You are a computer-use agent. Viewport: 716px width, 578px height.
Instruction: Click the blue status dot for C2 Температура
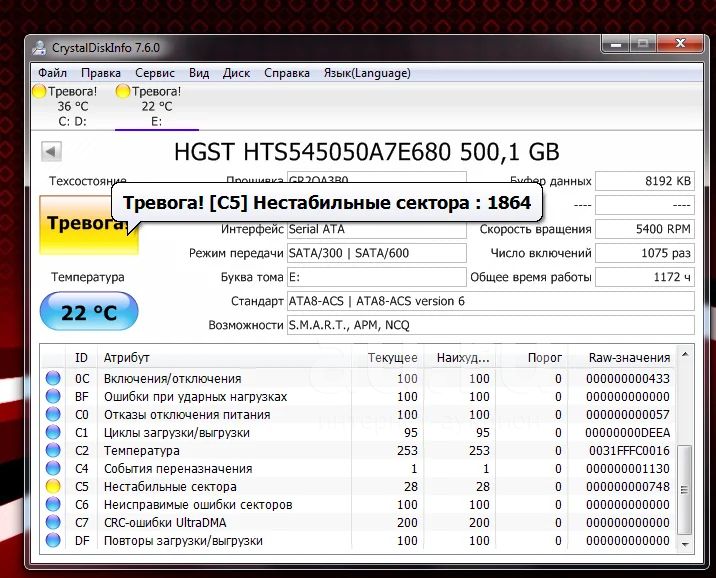[x=53, y=451]
